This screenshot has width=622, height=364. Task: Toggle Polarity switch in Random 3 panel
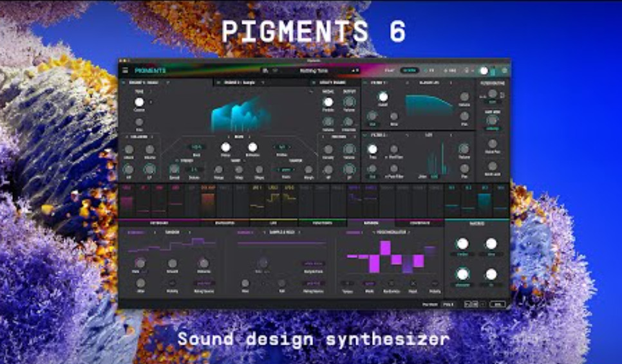tap(435, 283)
